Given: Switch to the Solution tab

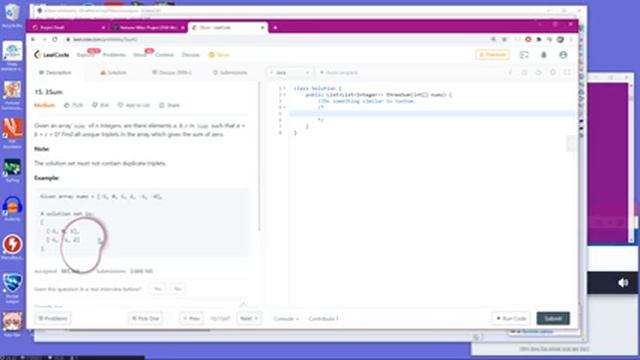Looking at the screenshot, I should tap(113, 73).
